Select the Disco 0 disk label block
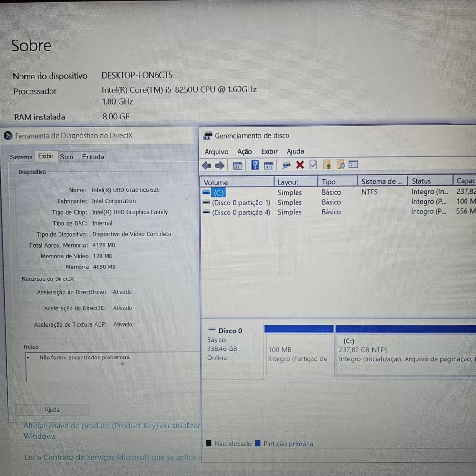This screenshot has width=476, height=476. pos(233,349)
